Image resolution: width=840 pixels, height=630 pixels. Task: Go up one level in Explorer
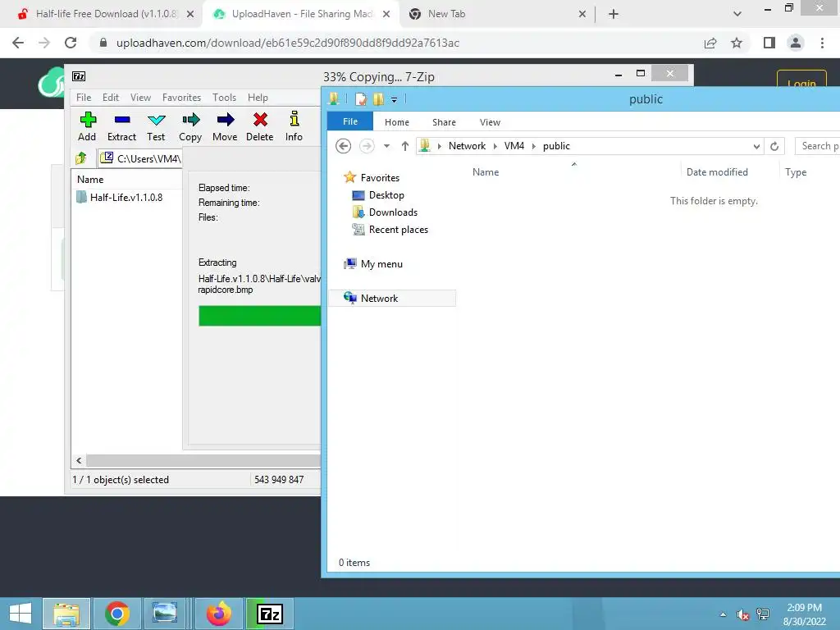405,146
